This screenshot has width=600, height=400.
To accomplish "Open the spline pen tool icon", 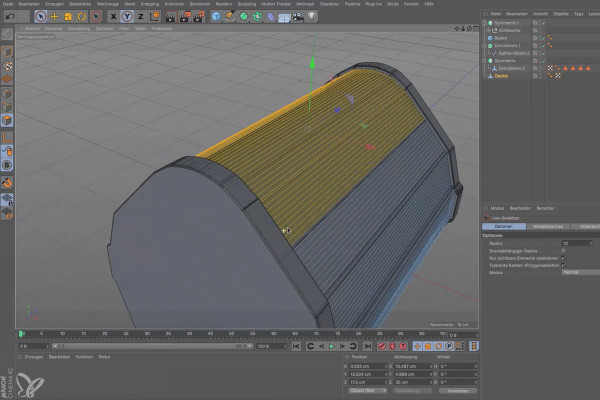I will pyautogui.click(x=230, y=17).
